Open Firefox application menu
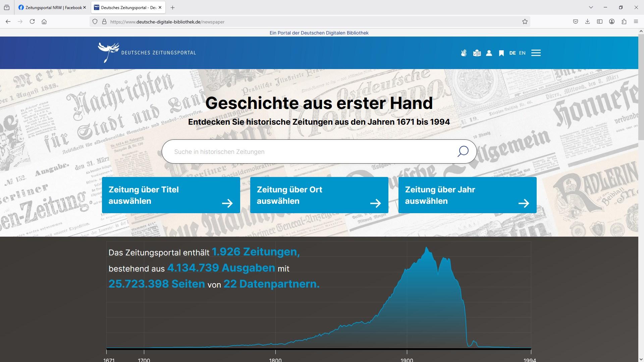This screenshot has width=644, height=362. click(636, 21)
